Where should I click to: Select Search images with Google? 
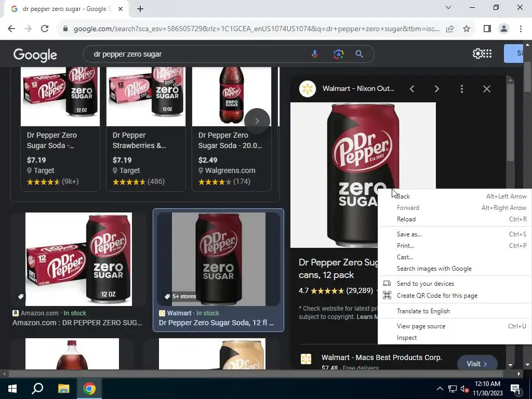[455, 269]
